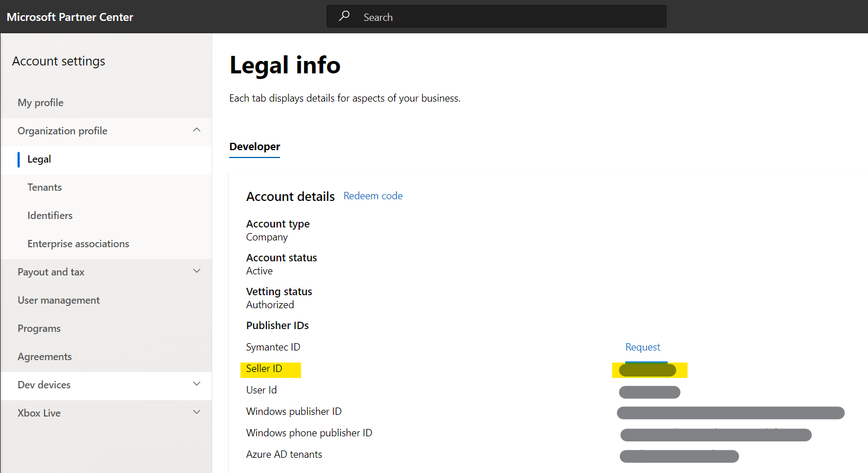Switch to the Developer tab
The image size is (868, 473).
pos(255,147)
